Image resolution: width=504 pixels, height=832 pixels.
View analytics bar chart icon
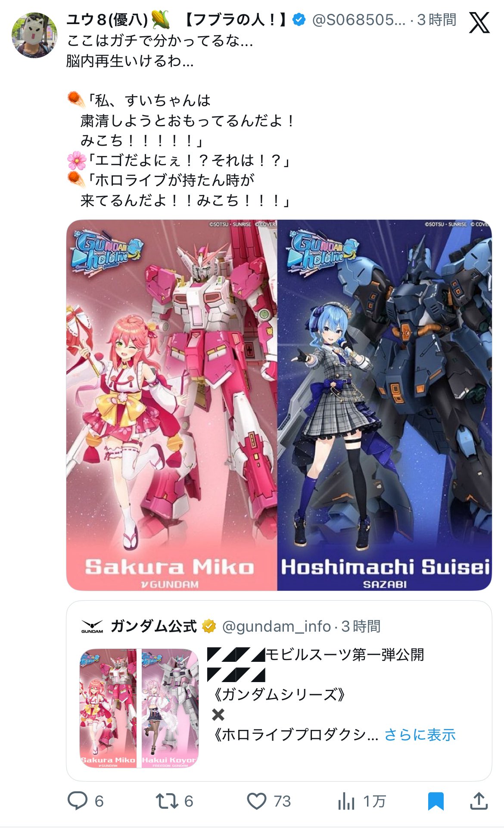(x=346, y=801)
